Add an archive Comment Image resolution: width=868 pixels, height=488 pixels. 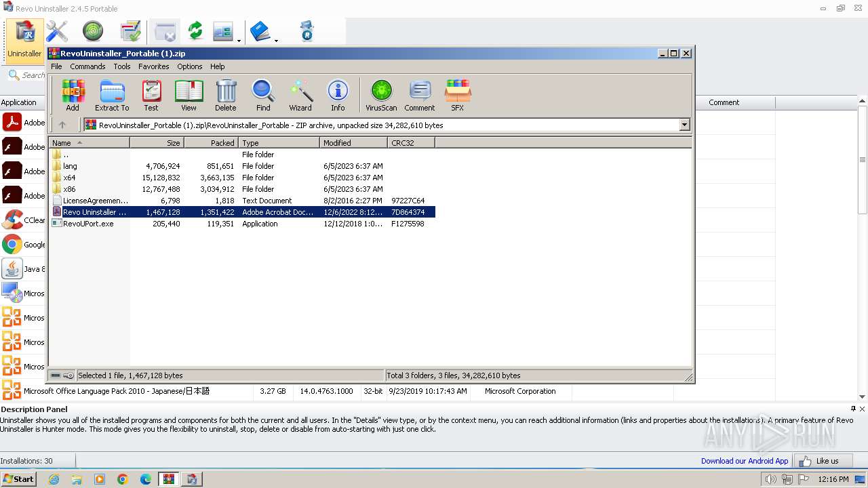pyautogui.click(x=420, y=95)
